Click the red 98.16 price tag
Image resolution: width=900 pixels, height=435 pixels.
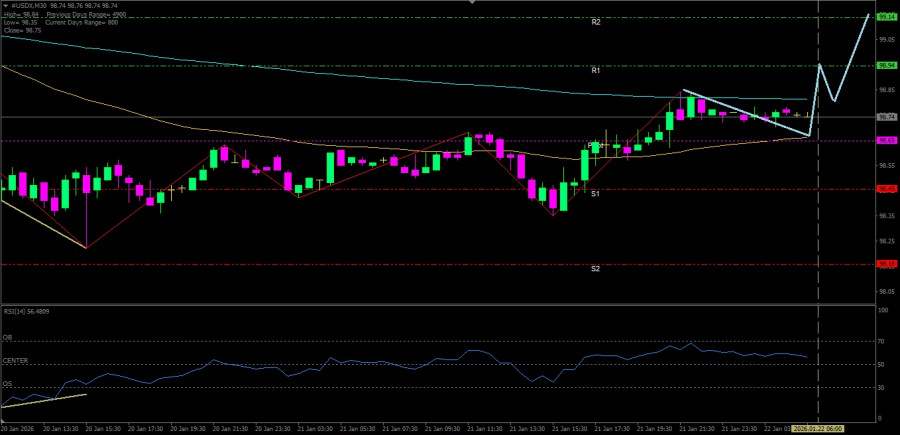(x=887, y=264)
